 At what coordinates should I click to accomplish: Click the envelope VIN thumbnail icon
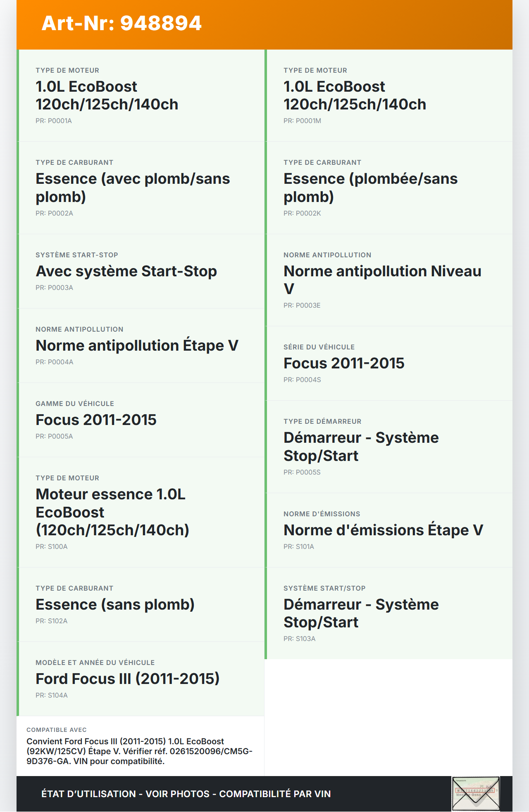pyautogui.click(x=476, y=793)
